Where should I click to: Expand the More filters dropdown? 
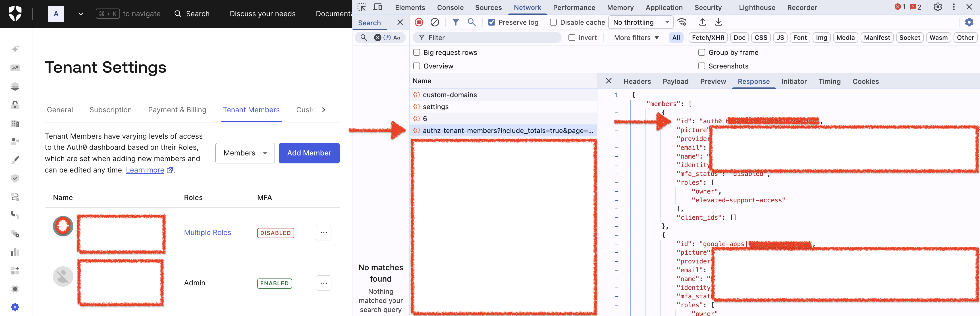click(x=636, y=38)
